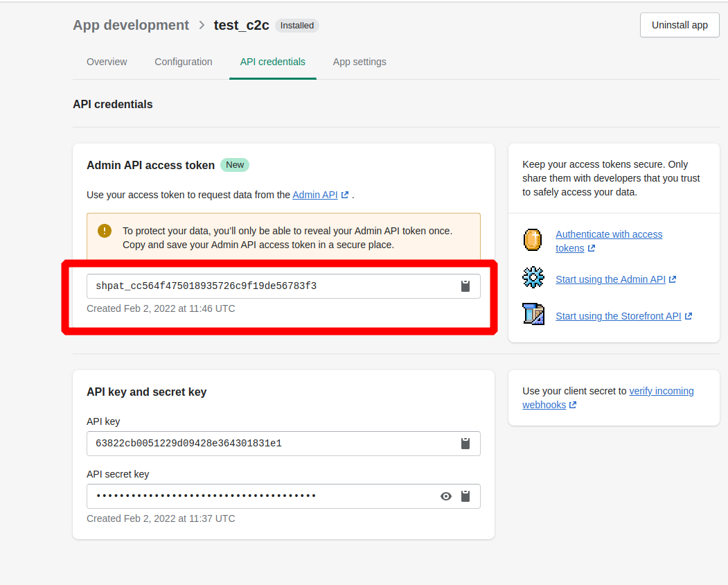
Task: Click the Storefront API ruler icon
Action: (x=533, y=315)
